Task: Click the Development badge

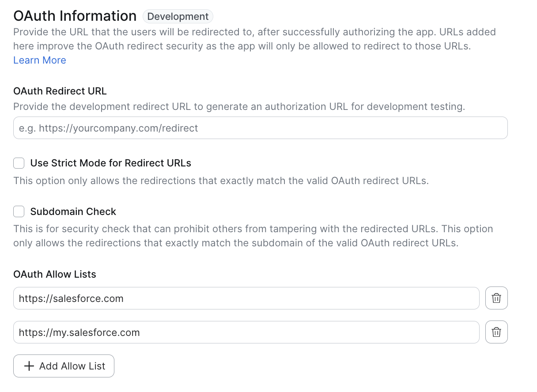Action: 178,17
